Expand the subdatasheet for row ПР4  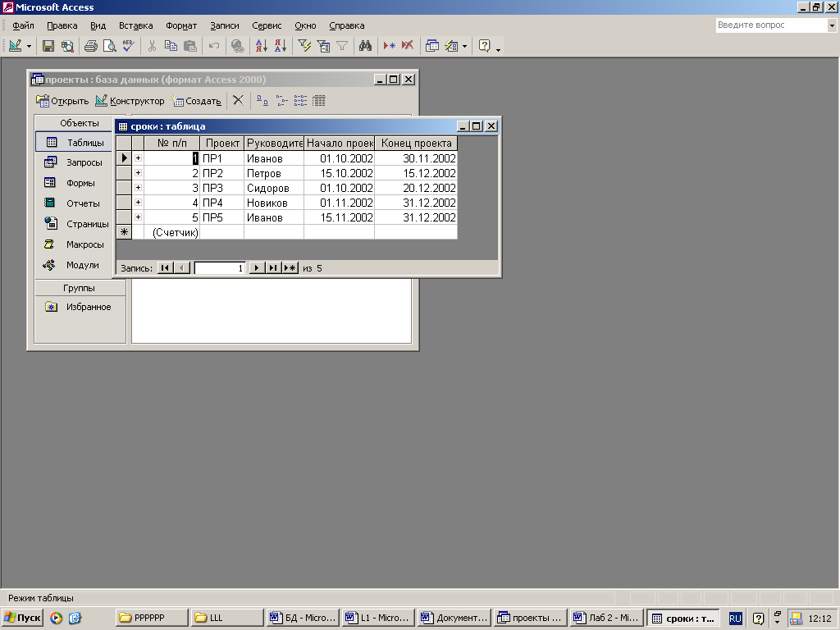[138, 202]
